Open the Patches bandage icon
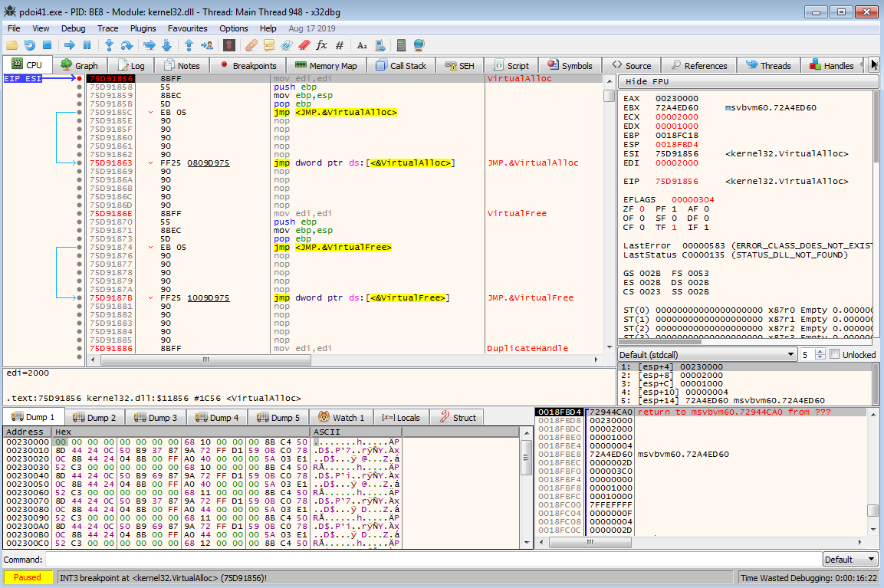 (251, 45)
